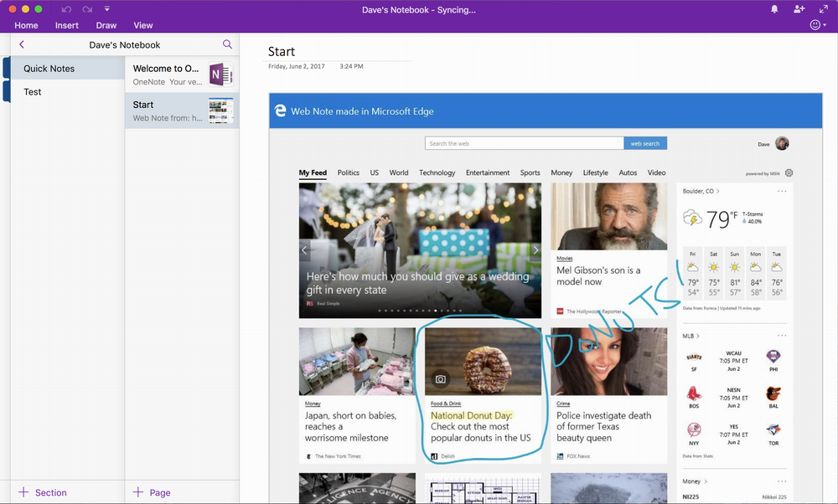Enter full screen with the expand arrows icon

click(824, 9)
